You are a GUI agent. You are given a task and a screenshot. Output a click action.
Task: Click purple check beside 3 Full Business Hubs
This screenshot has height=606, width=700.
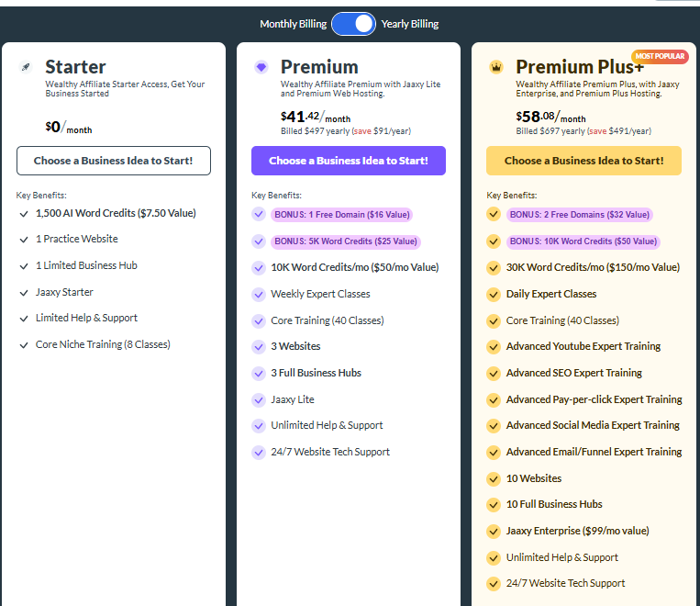point(259,373)
